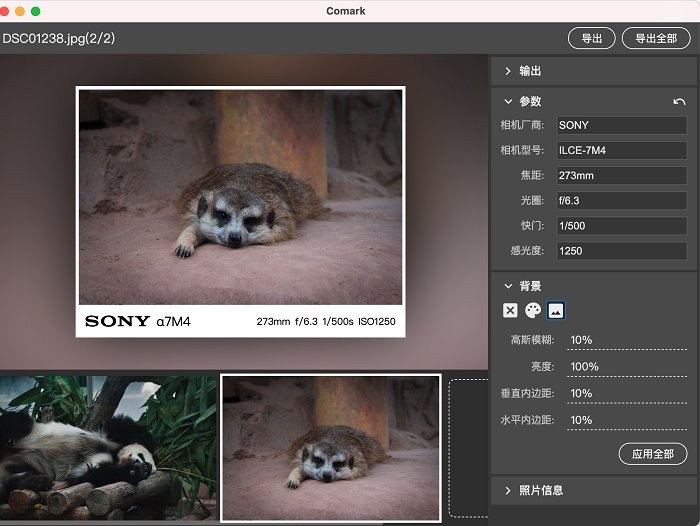Select the no-background X icon

click(x=510, y=311)
